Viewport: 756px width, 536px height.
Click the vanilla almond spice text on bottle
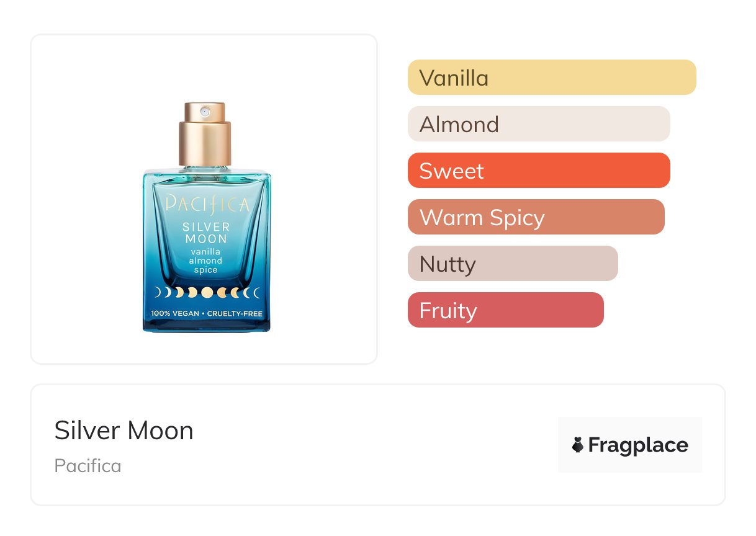click(x=206, y=261)
